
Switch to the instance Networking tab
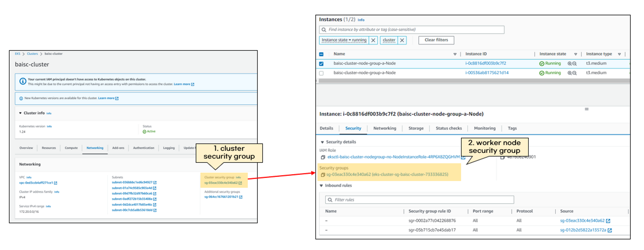(385, 128)
